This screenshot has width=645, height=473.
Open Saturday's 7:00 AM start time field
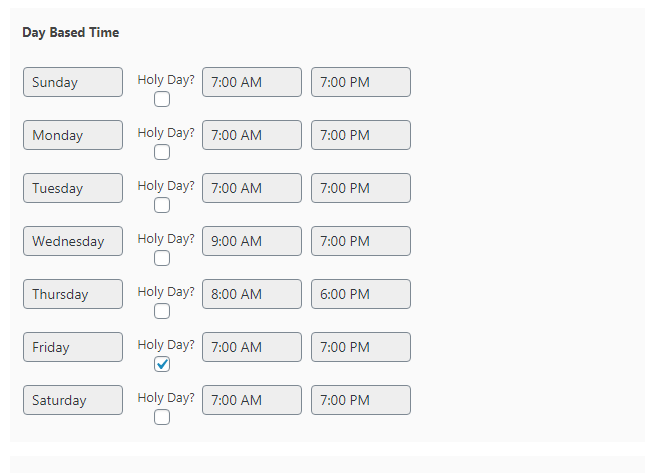(251, 400)
